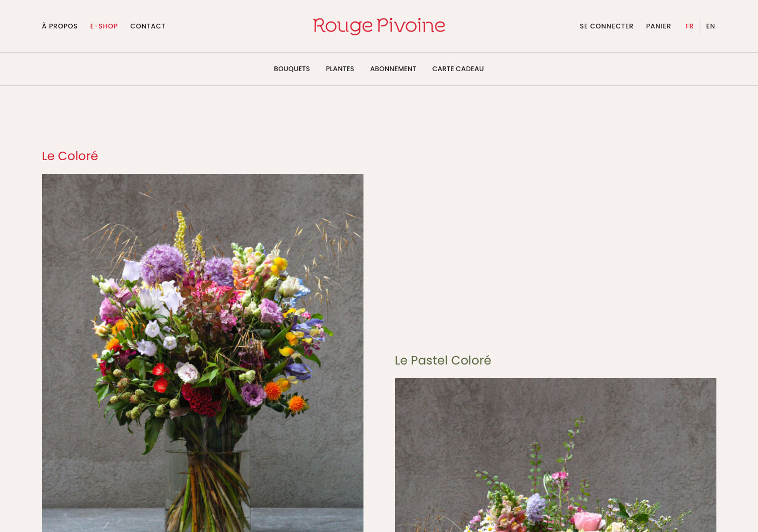The height and width of the screenshot is (532, 758).
Task: Click the Le Pastel Coloré title
Action: pyautogui.click(x=443, y=360)
